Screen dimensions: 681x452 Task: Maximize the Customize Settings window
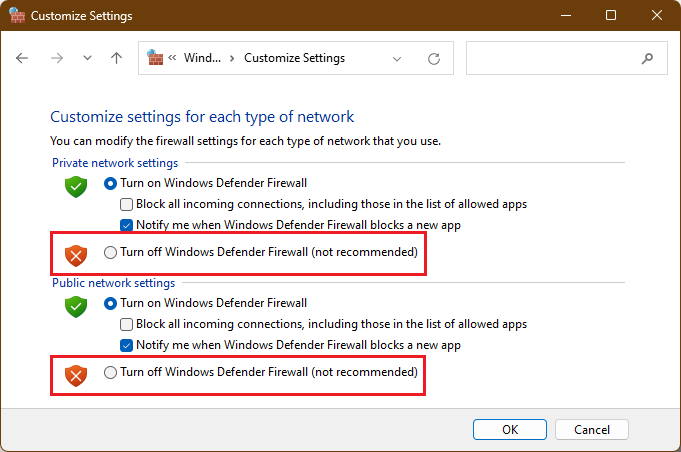click(x=611, y=15)
